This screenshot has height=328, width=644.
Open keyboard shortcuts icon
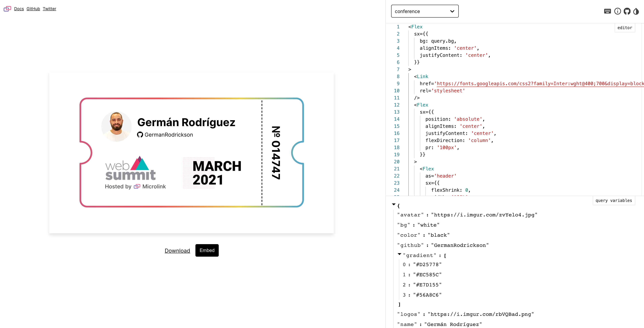607,11
